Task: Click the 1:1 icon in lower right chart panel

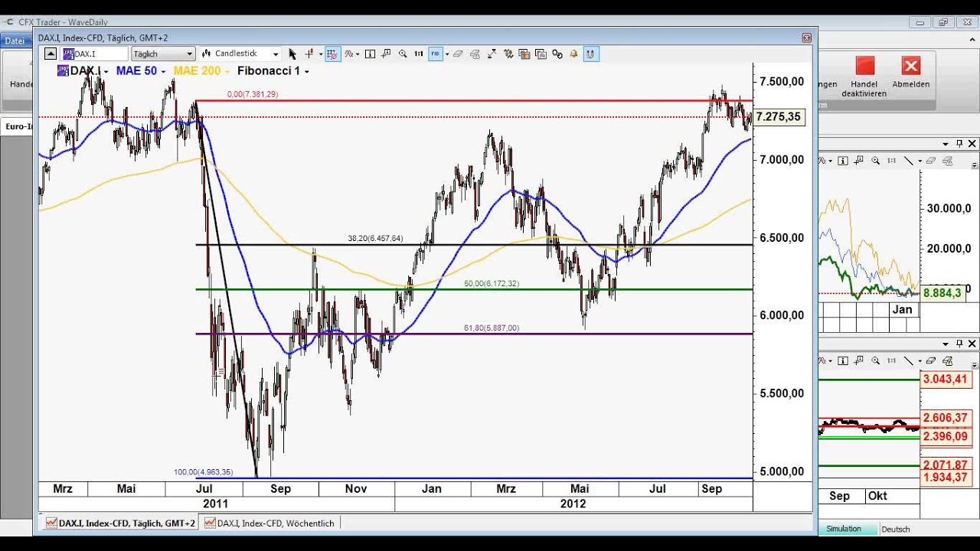Action: (891, 360)
